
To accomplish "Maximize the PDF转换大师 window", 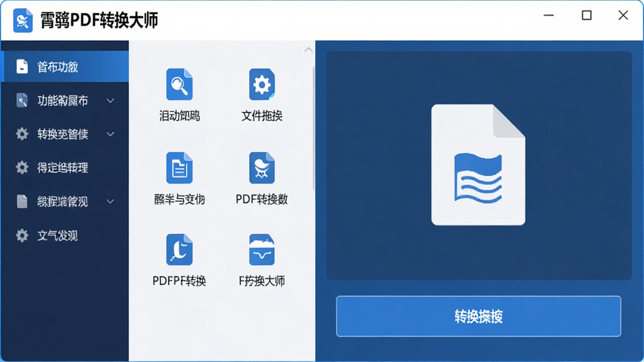I will pos(587,16).
